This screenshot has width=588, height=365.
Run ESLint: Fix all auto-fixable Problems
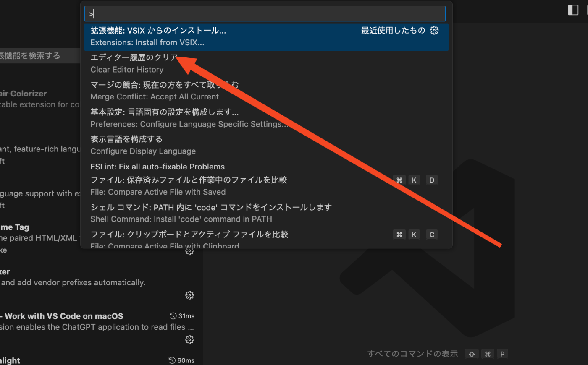point(266,167)
